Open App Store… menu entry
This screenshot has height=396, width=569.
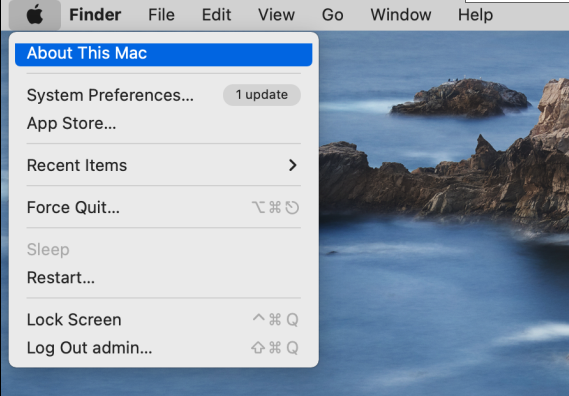(x=164, y=123)
